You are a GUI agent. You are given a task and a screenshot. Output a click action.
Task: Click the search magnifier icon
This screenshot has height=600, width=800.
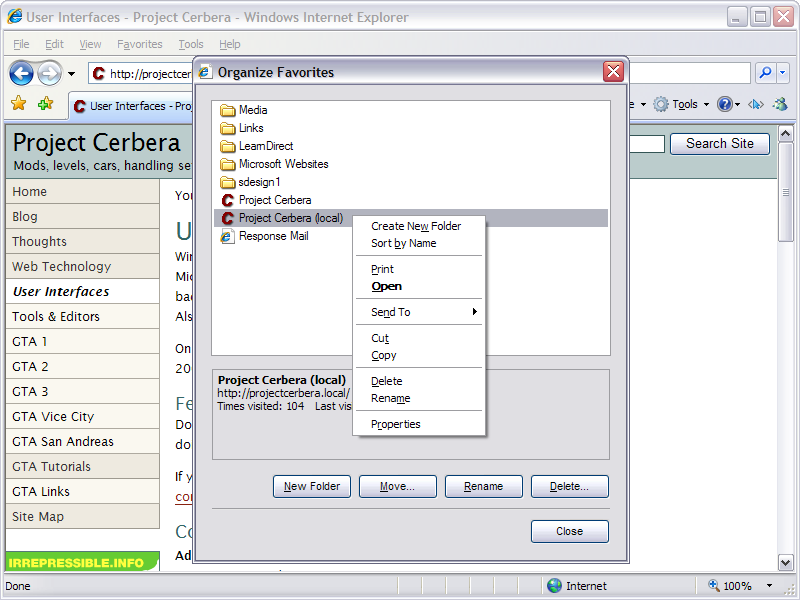click(764, 73)
